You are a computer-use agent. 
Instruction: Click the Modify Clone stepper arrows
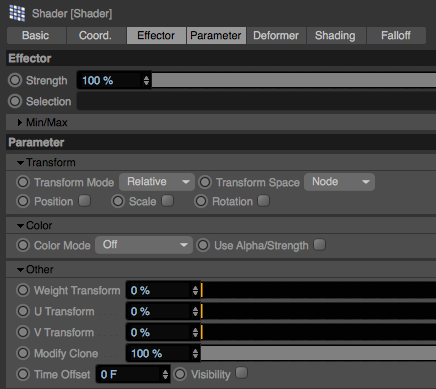(x=195, y=353)
